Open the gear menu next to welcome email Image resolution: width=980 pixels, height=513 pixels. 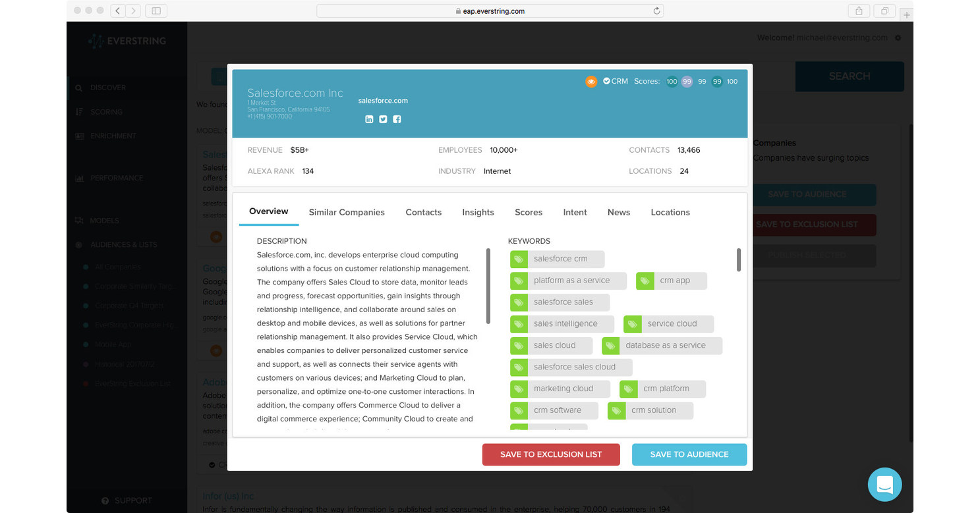coord(897,38)
